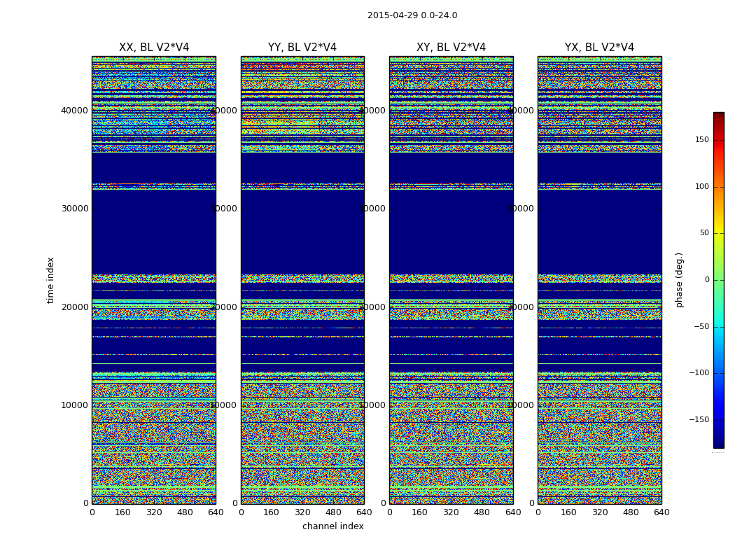Click XY panel channel tick '480'
Screen dimensions: 735x560
point(482,512)
